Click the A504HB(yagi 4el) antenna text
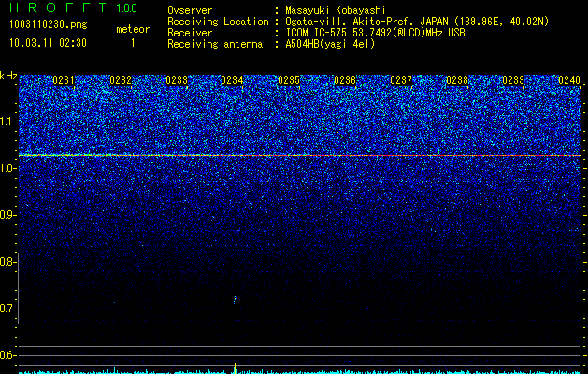Image resolution: width=588 pixels, height=374 pixels. click(330, 44)
